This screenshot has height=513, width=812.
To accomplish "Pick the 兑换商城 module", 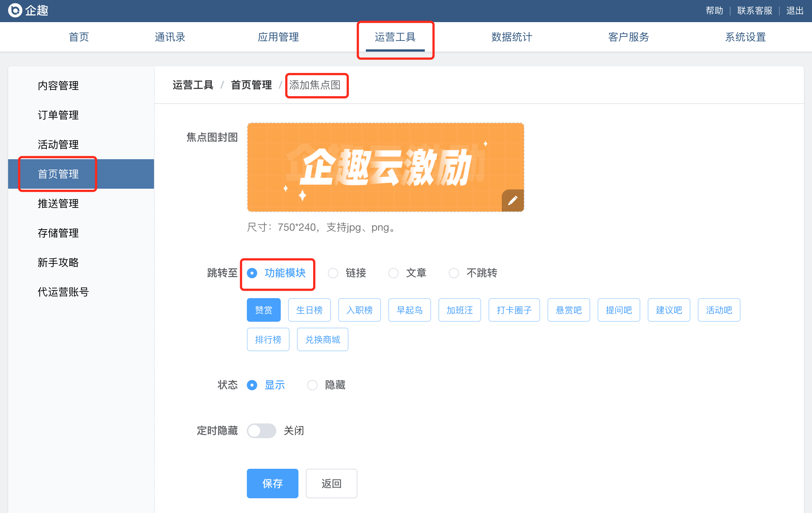I will point(323,339).
